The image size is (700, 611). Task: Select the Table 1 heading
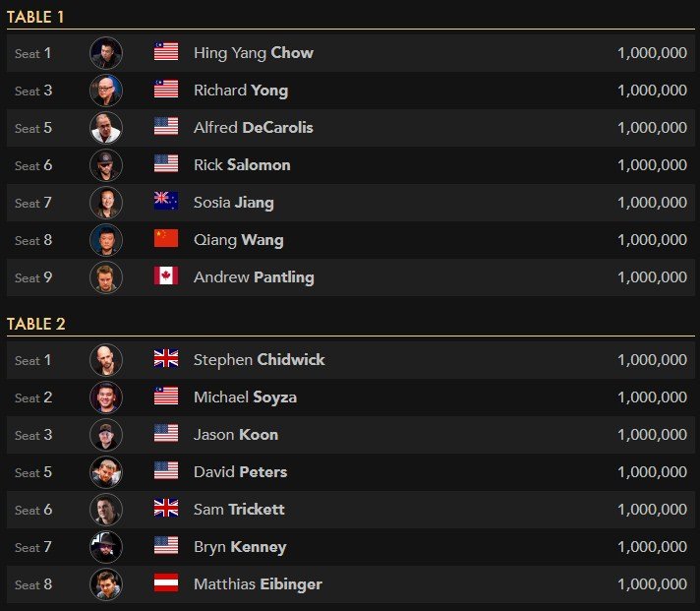(x=36, y=17)
